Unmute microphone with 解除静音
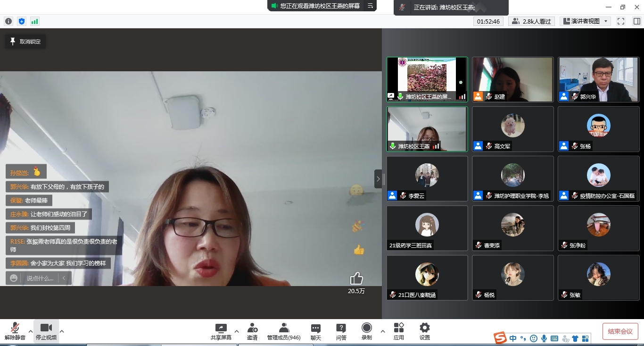 [15, 331]
